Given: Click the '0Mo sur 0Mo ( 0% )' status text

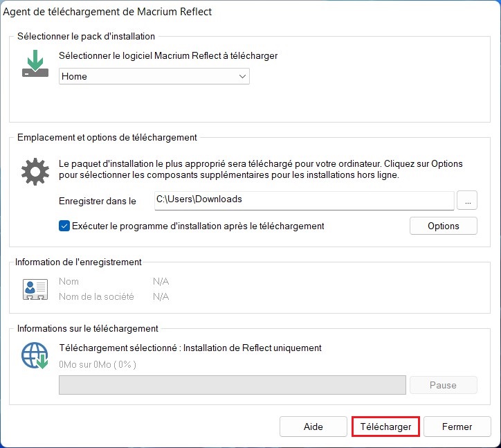Looking at the screenshot, I should click(98, 364).
